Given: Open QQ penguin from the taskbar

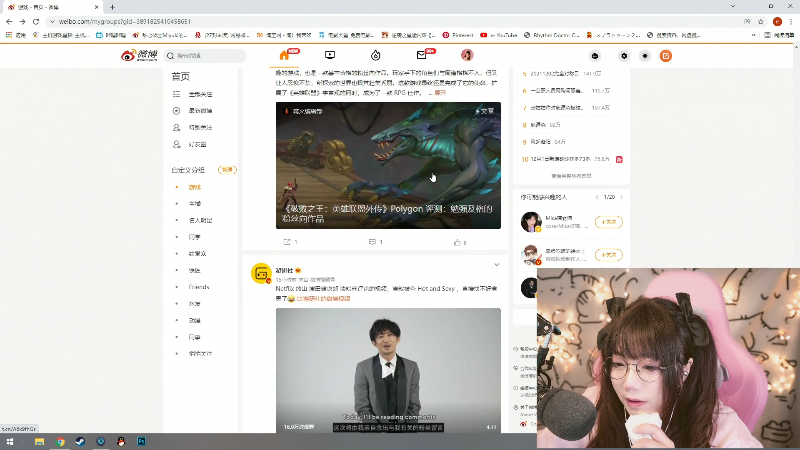Looking at the screenshot, I should (x=121, y=442).
